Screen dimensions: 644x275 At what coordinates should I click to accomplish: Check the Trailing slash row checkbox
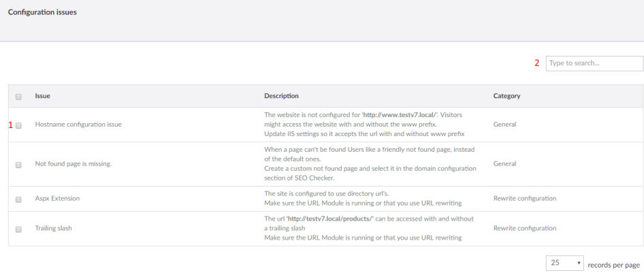pos(18,230)
